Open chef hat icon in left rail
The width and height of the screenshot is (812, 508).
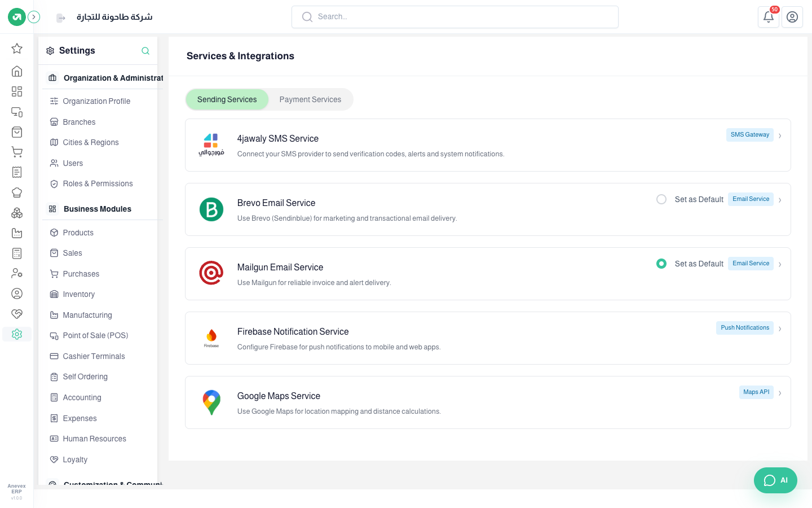[x=17, y=192]
